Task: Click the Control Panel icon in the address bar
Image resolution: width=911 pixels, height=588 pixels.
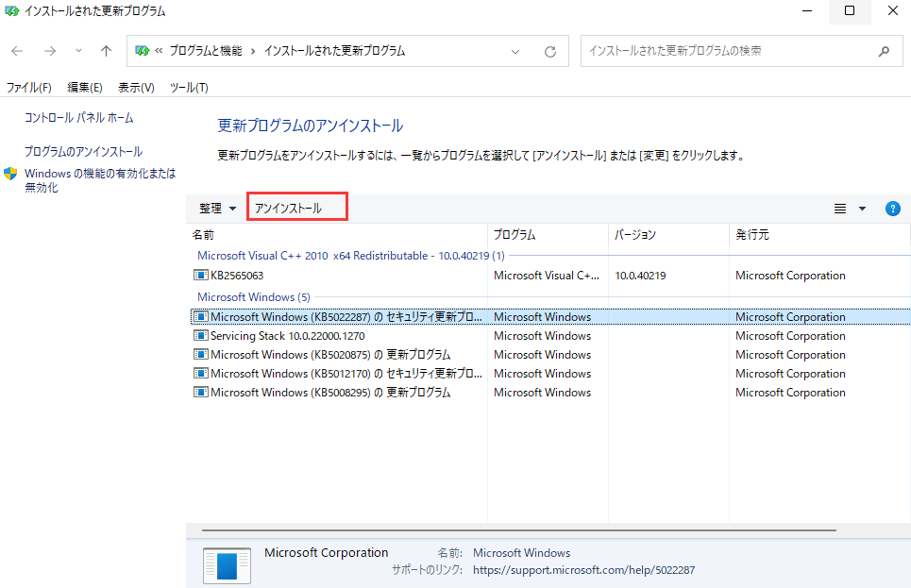Action: pos(143,51)
